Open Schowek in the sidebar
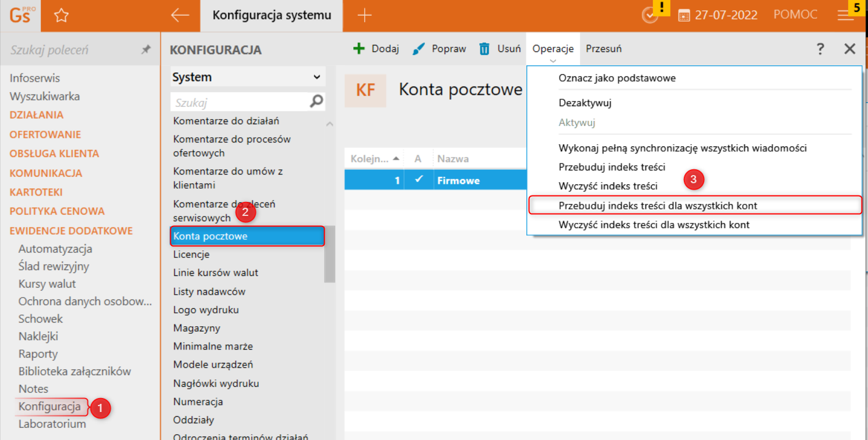Viewport: 868px width, 440px height. tap(41, 319)
